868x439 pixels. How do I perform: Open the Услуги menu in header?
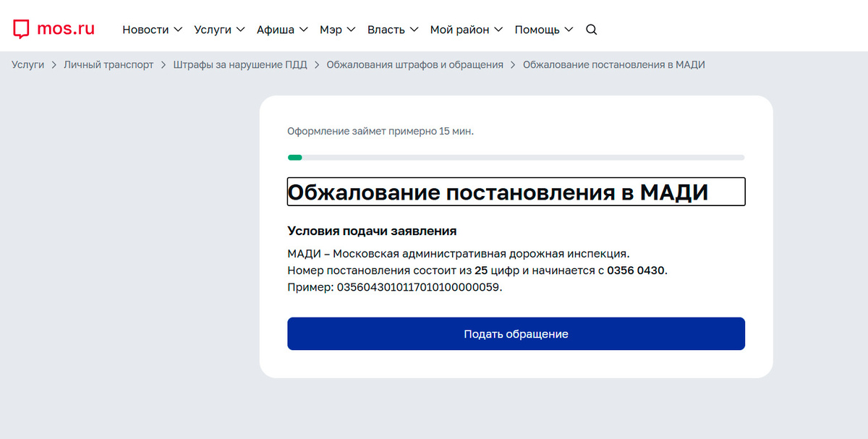pos(219,30)
